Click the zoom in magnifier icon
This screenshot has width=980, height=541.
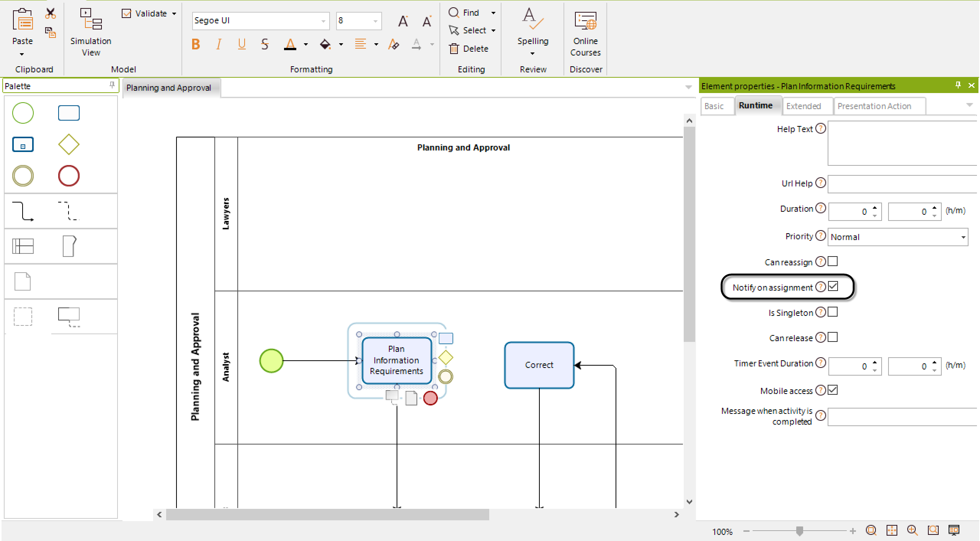coord(912,530)
